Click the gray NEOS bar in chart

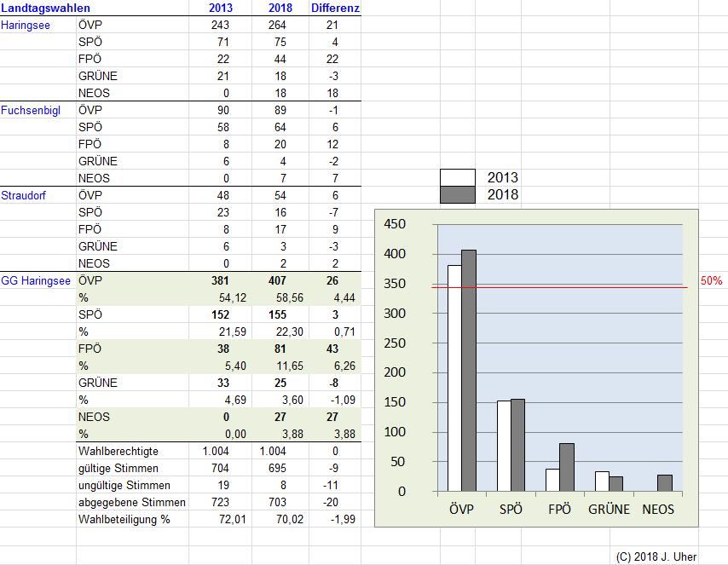point(665,483)
